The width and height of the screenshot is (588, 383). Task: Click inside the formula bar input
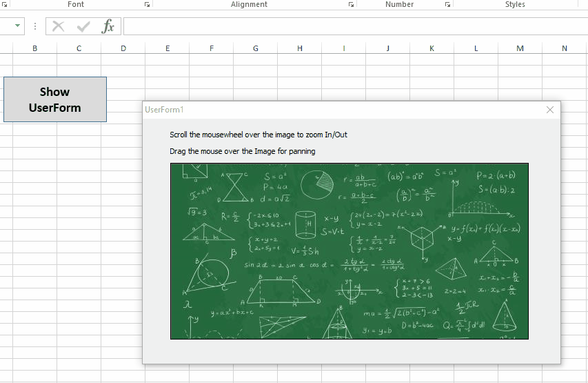coord(345,26)
